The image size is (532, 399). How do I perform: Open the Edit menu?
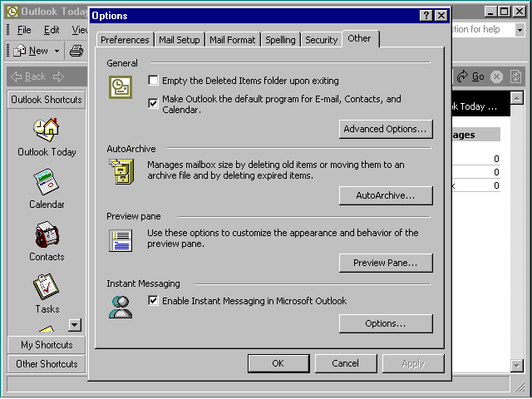(x=52, y=30)
